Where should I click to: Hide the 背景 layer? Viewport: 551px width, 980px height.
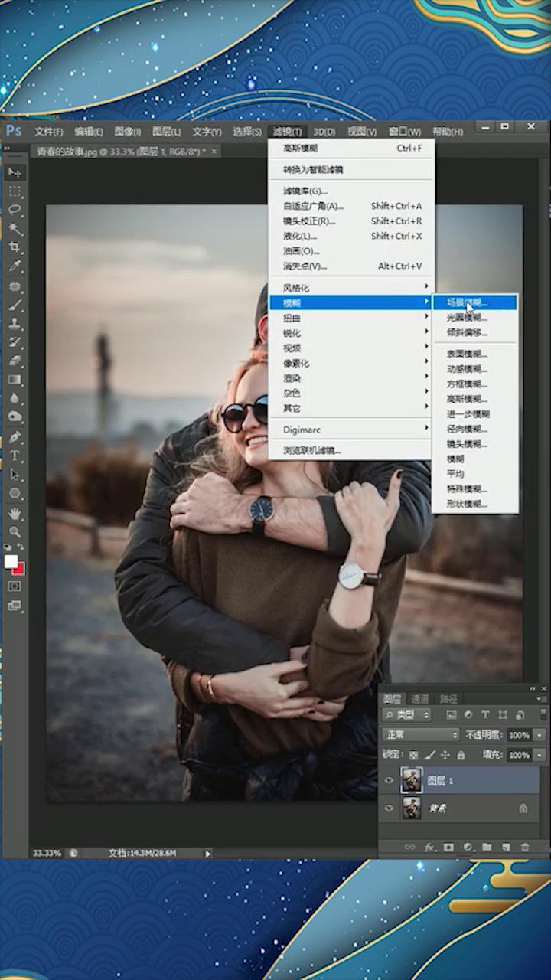[390, 808]
